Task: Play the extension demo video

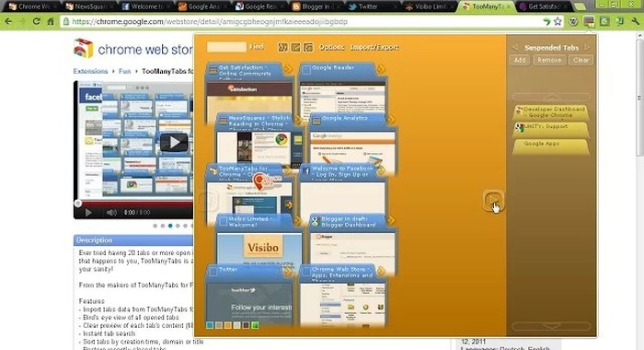Action: coord(174,143)
